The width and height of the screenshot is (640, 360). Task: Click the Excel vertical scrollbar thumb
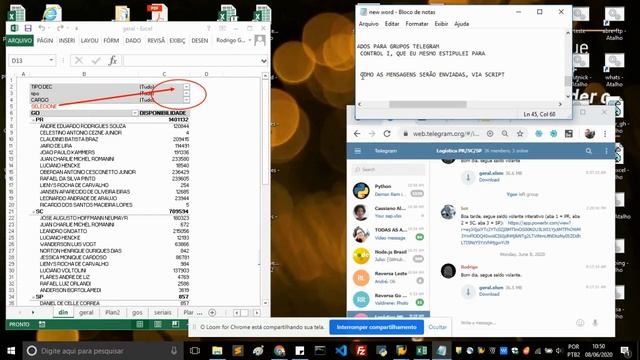pos(265,132)
